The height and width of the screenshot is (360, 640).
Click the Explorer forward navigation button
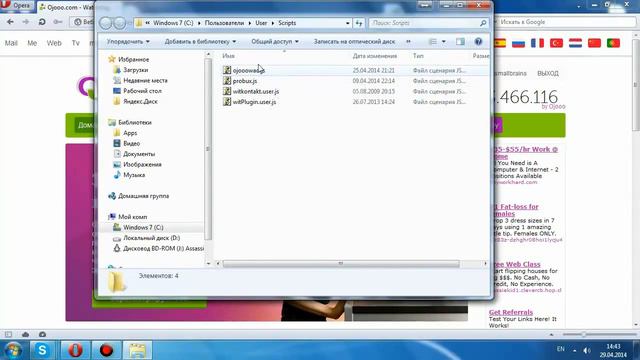(120, 23)
